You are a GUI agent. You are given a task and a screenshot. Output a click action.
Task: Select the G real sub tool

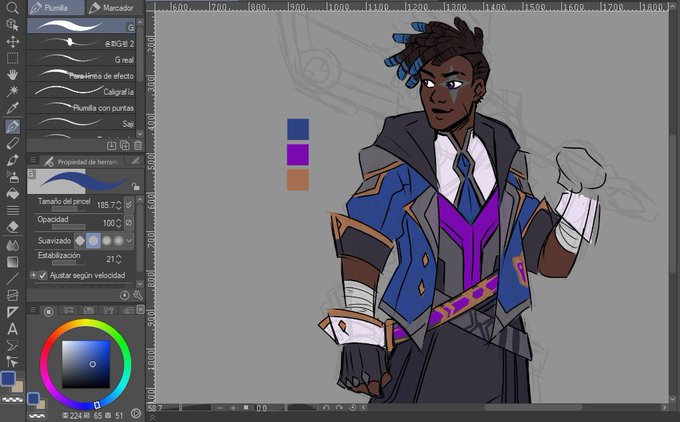pos(82,59)
